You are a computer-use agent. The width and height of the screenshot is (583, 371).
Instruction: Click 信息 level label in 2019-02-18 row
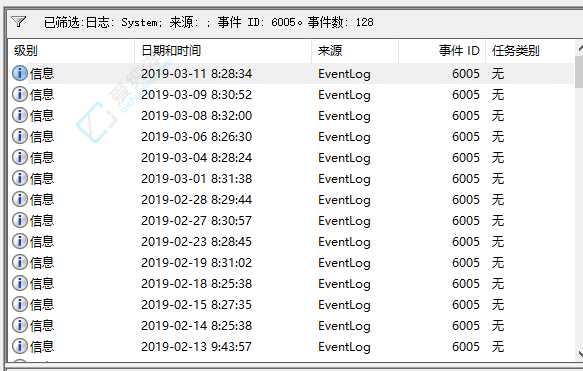(x=42, y=284)
